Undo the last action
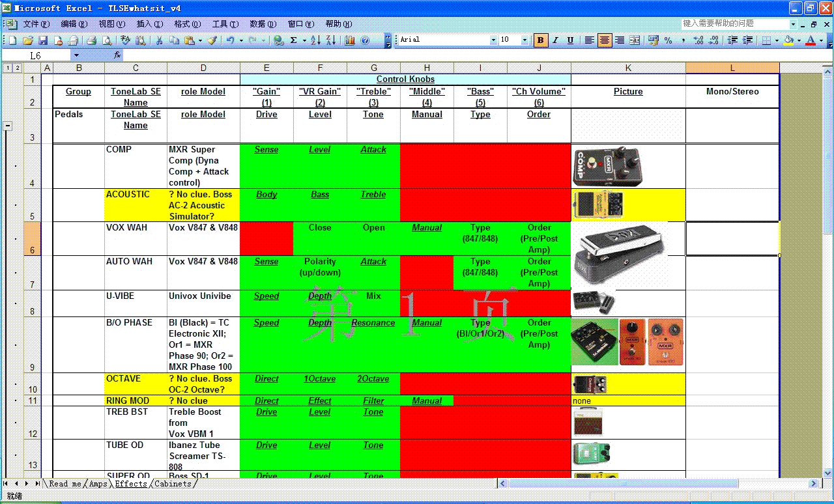 [231, 40]
